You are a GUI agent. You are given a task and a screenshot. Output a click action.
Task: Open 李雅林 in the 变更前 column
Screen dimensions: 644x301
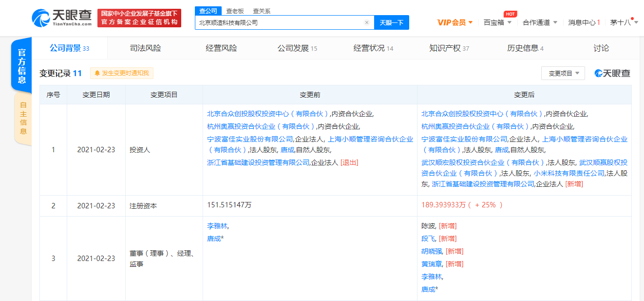click(217, 226)
